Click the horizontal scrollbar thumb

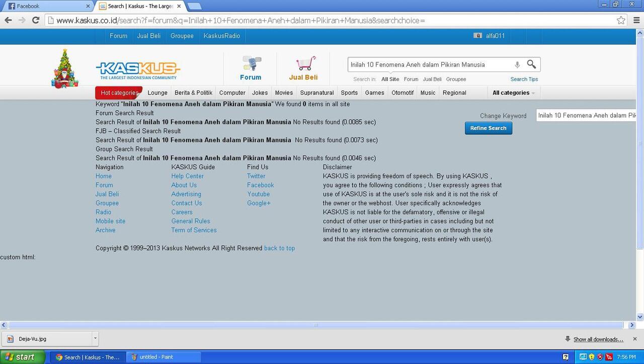(316, 325)
